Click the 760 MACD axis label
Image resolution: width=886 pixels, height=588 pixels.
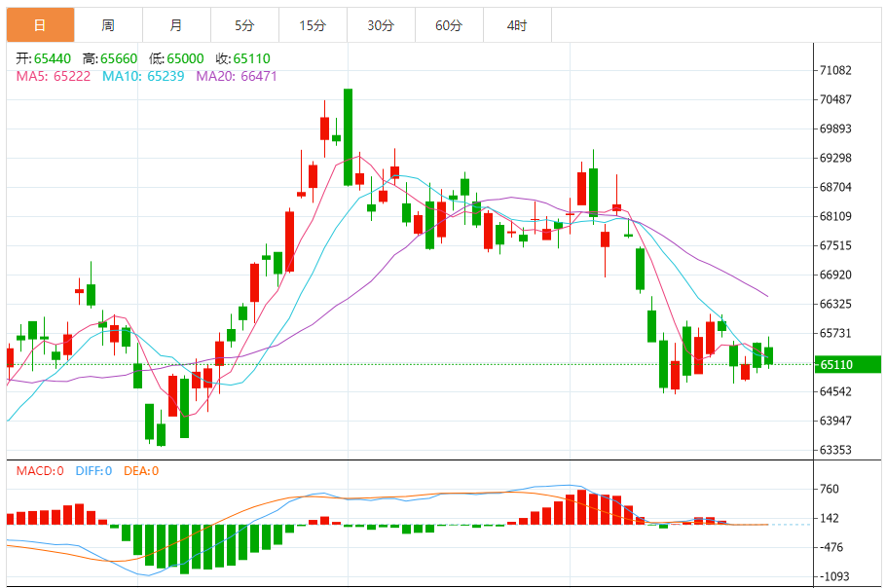tap(830, 489)
